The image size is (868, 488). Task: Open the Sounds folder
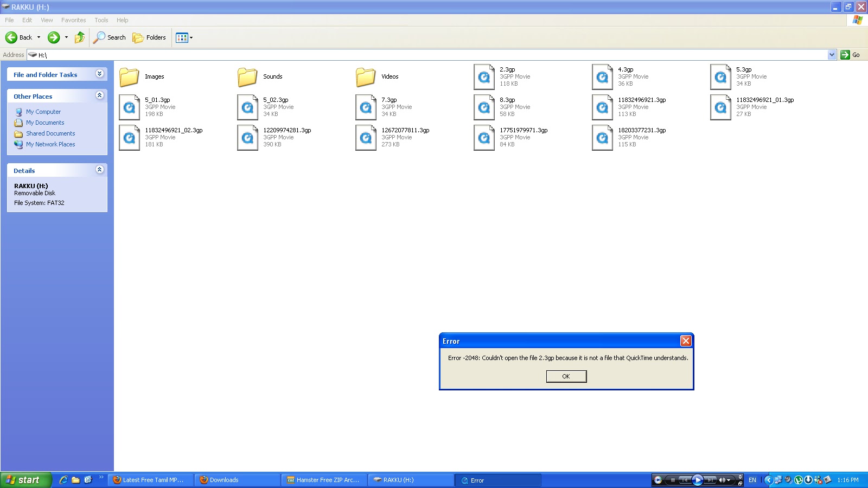pyautogui.click(x=247, y=77)
